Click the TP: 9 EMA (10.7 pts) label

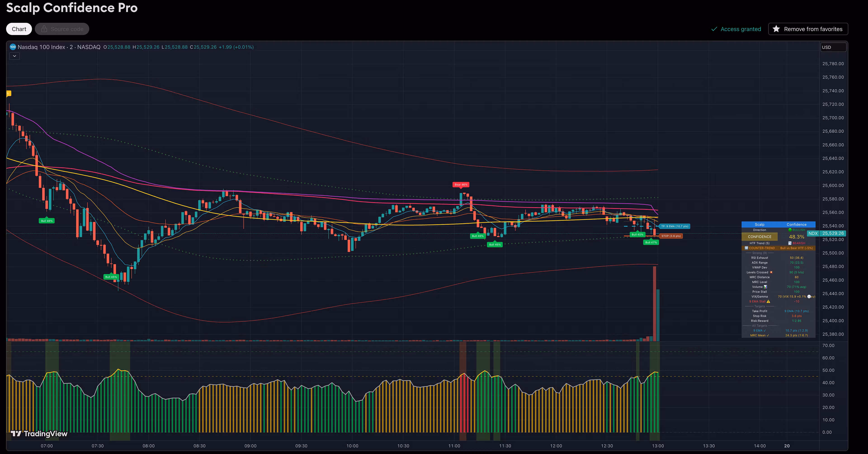coord(675,226)
